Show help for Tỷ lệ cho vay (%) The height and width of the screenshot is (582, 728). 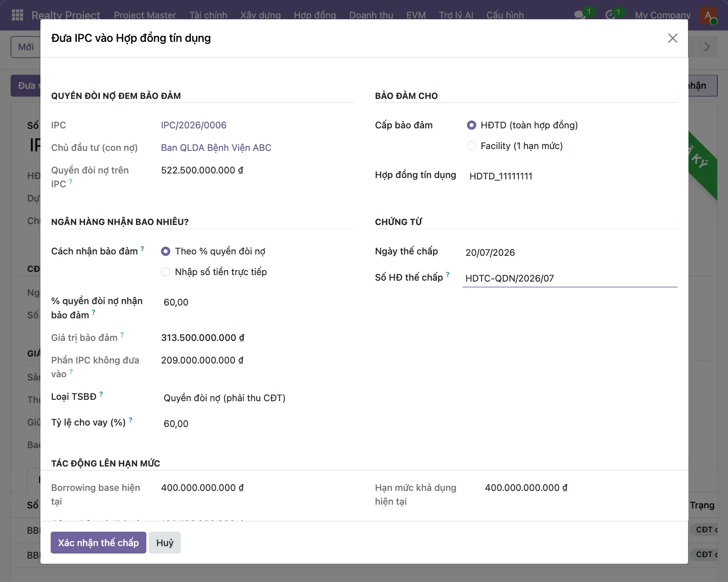[x=130, y=420]
